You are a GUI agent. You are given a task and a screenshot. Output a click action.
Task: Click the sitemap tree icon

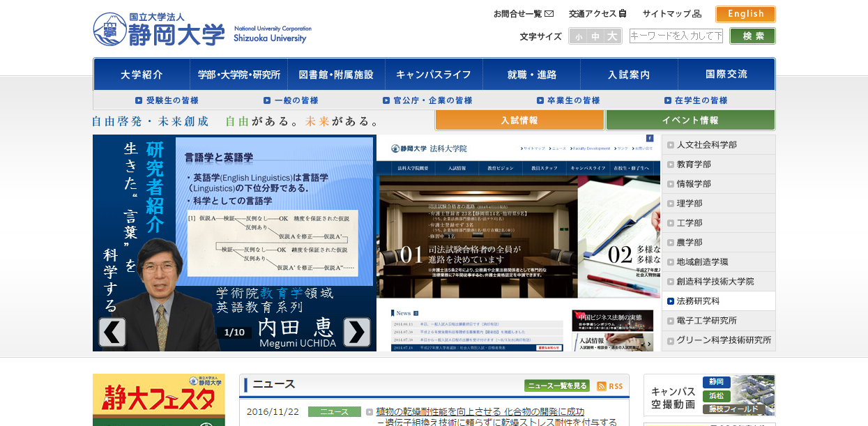tap(697, 14)
